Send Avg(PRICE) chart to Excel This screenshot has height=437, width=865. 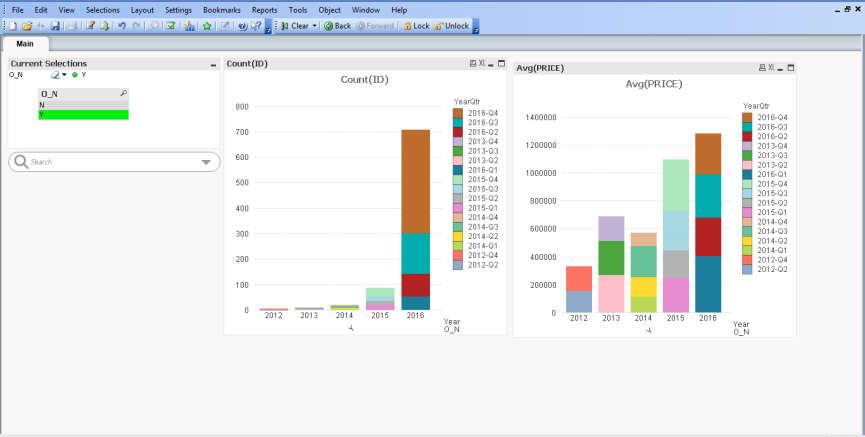771,68
